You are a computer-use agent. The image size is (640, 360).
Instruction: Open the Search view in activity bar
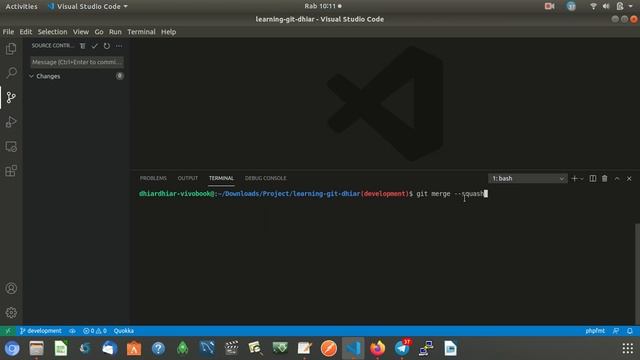point(11,73)
